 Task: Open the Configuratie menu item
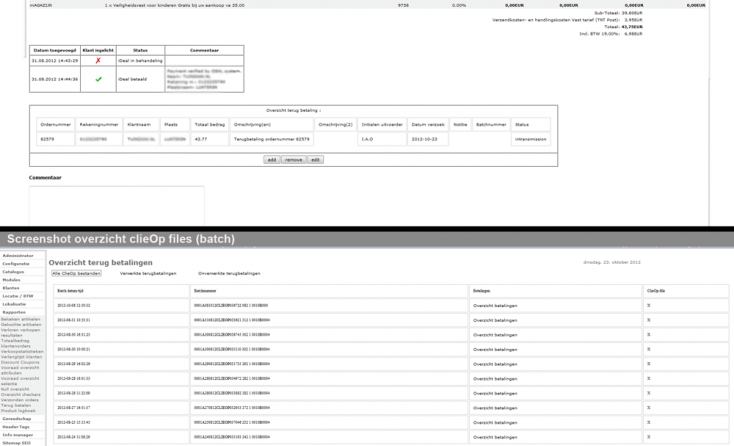pos(17,263)
